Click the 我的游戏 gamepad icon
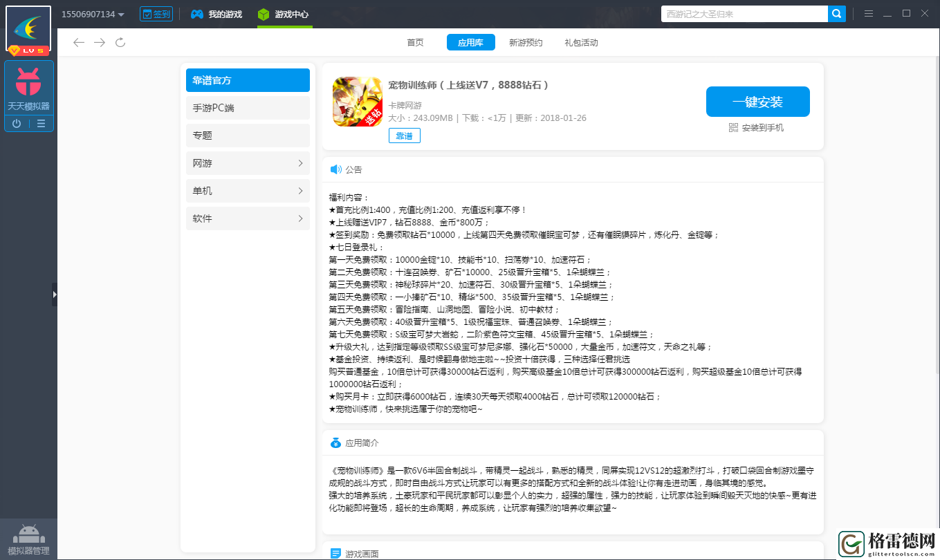 [197, 14]
